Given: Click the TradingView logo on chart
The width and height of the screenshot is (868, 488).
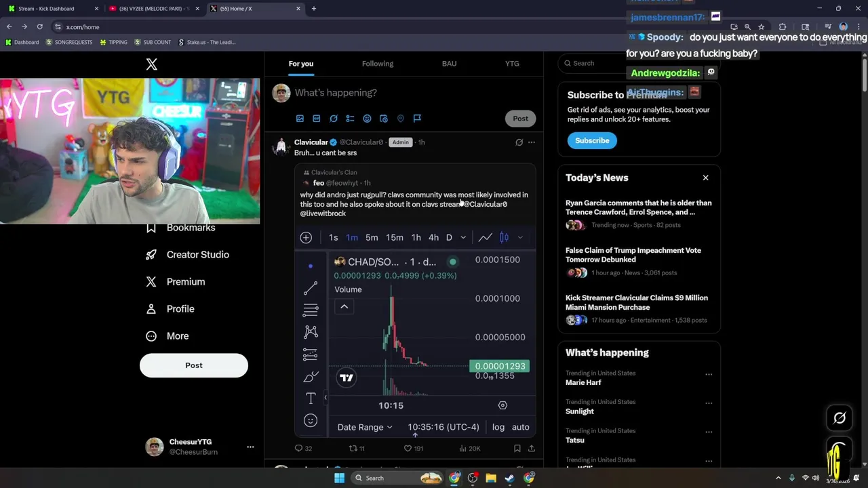Looking at the screenshot, I should pyautogui.click(x=347, y=378).
